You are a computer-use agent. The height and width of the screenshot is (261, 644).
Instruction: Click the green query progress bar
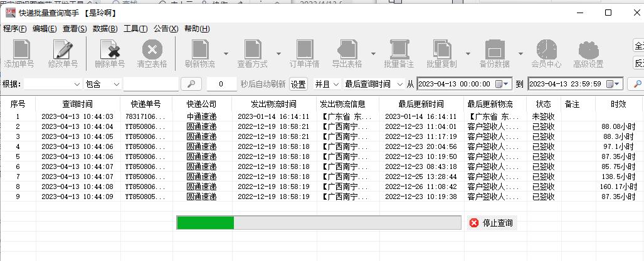pyautogui.click(x=319, y=222)
